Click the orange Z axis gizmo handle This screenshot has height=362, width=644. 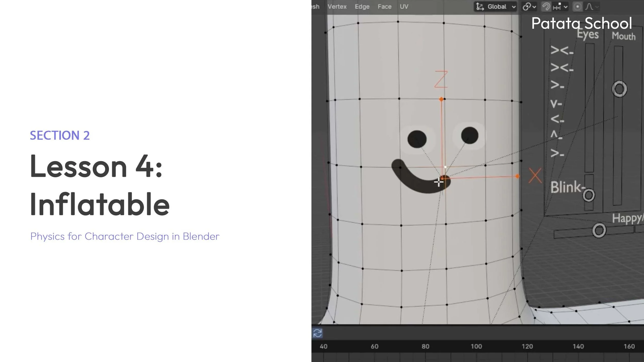[x=441, y=99]
